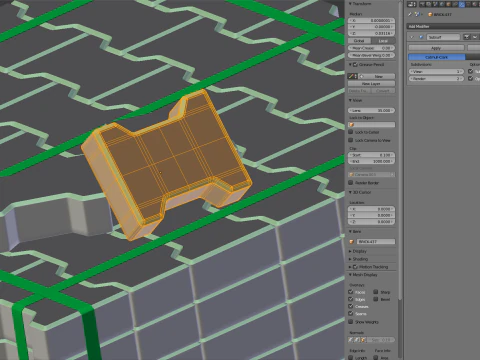This screenshot has width=480, height=360.
Task: Enable split loop normals display icon
Action: pyautogui.click(x=356, y=340)
